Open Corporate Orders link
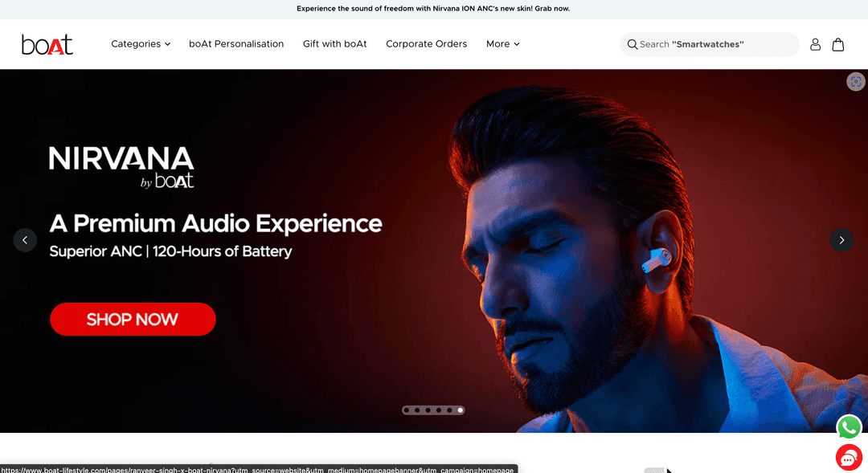The image size is (868, 473). (426, 43)
